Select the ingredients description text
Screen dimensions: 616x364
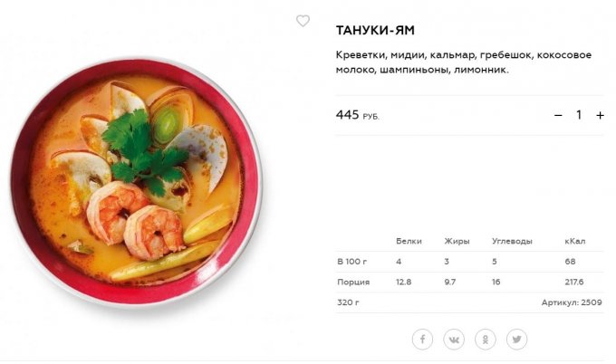click(x=464, y=62)
